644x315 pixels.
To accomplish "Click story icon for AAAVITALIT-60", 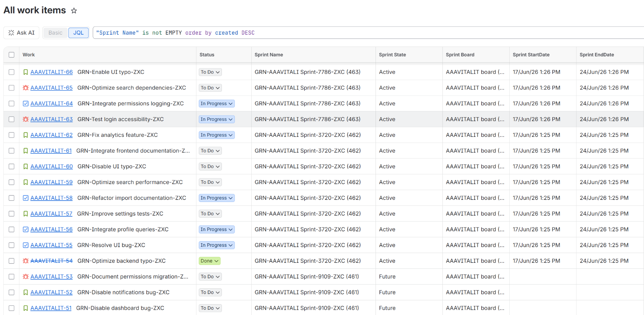I will pos(26,167).
